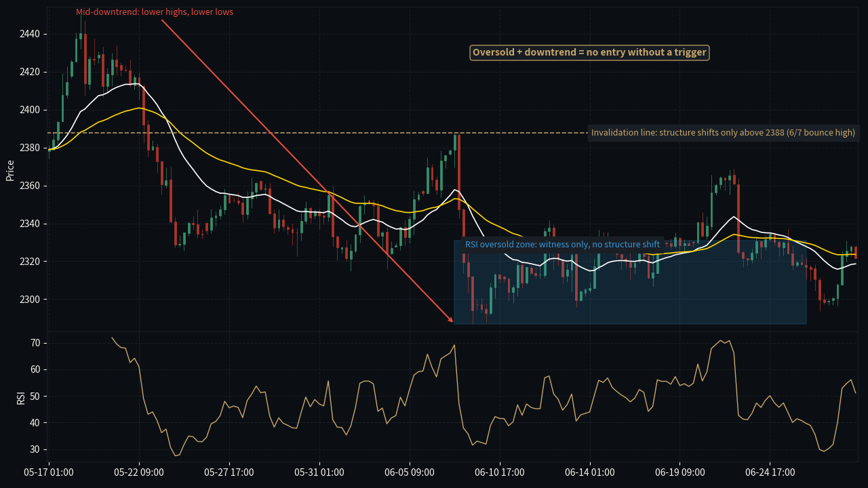Click the '05-17 01:00' date label
This screenshot has width=868, height=488.
[49, 472]
